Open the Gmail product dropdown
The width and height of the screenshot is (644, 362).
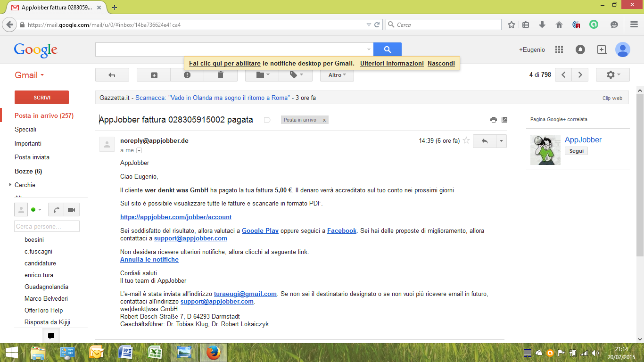(29, 75)
